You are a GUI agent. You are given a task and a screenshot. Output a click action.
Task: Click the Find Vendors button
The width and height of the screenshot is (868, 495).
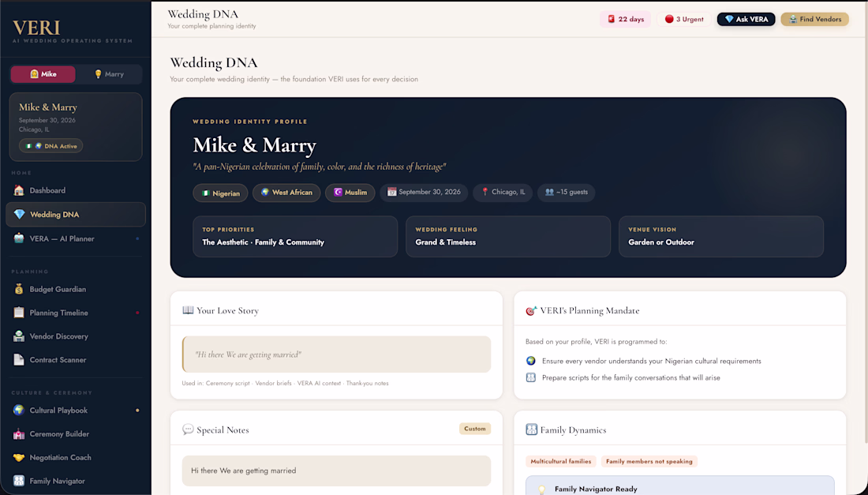click(x=815, y=20)
